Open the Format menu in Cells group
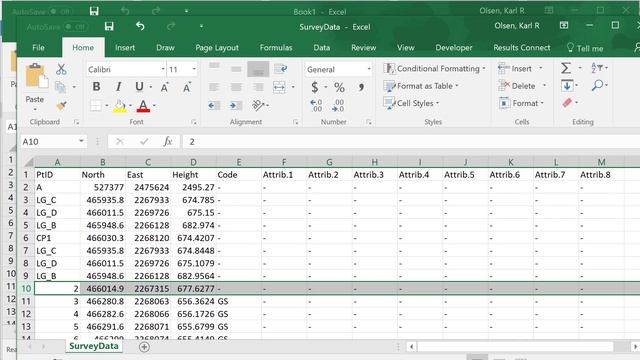This screenshot has width=640, height=360. 521,103
